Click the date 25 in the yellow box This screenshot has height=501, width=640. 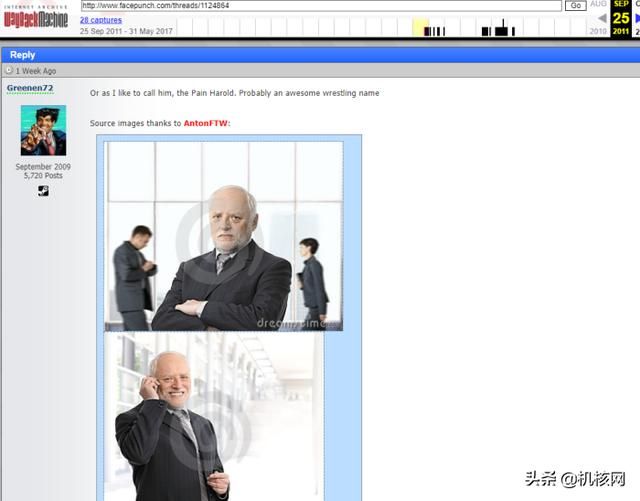click(x=621, y=18)
